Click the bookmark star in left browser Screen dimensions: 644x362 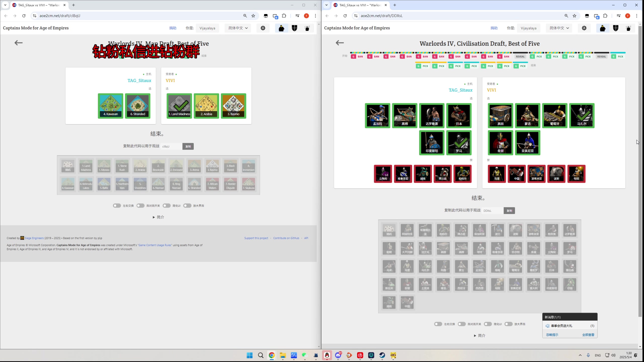coord(253,16)
